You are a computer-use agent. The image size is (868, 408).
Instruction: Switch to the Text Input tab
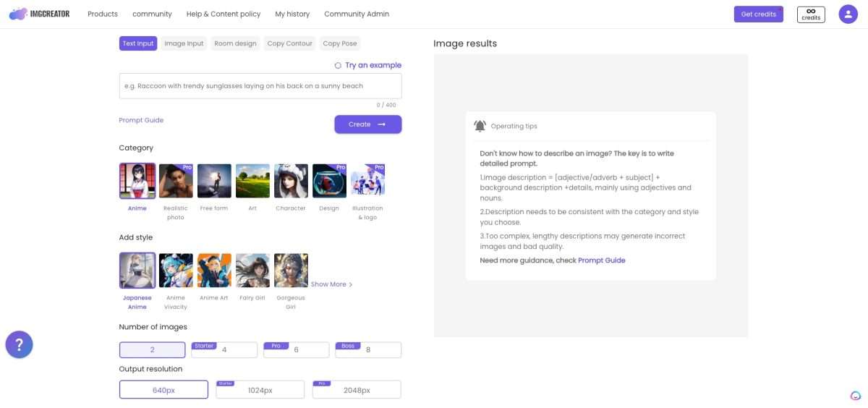(x=138, y=43)
